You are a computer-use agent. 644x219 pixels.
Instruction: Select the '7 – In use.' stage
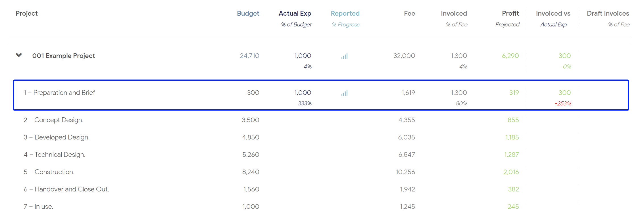coord(38,207)
